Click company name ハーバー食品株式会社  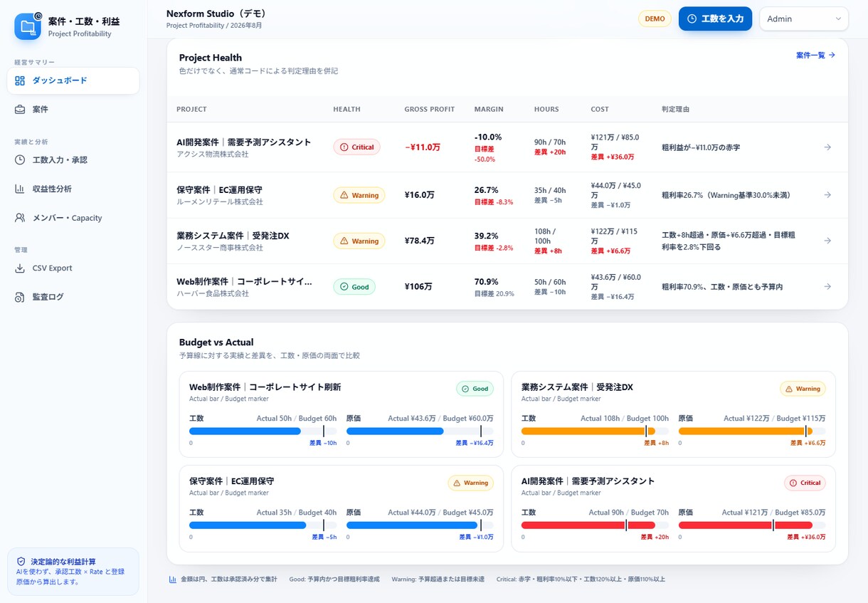[213, 293]
